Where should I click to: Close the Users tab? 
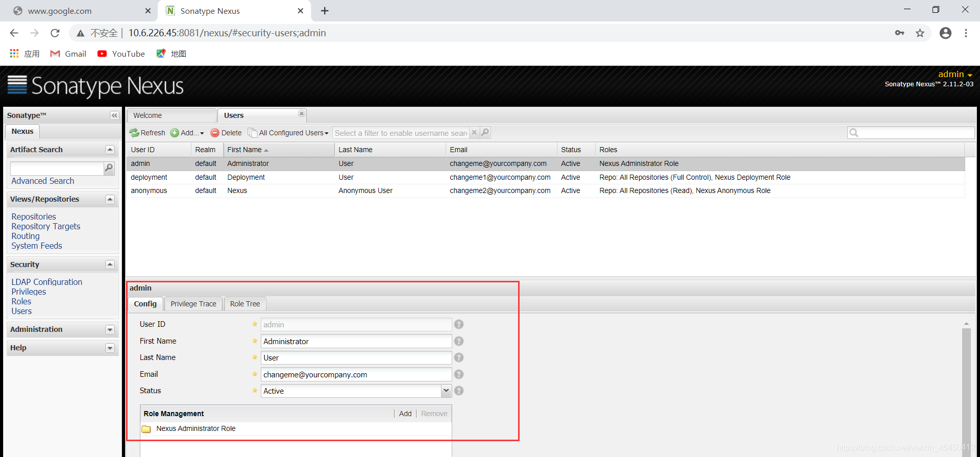click(302, 113)
